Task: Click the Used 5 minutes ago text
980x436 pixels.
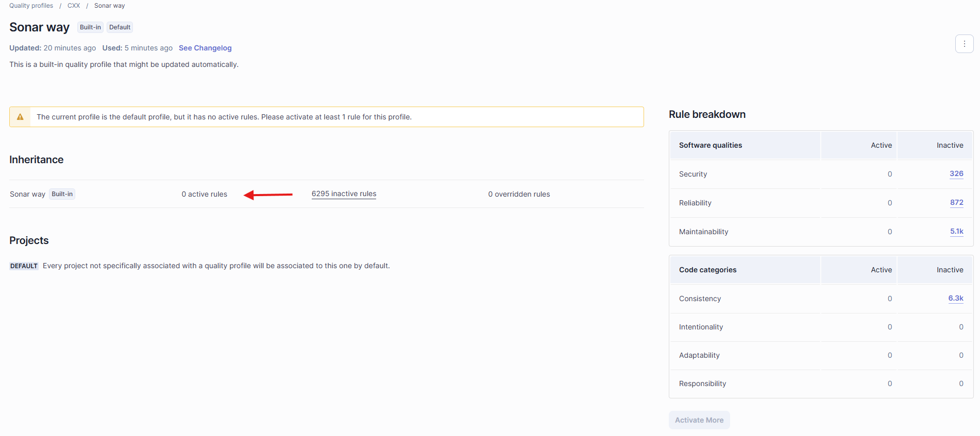Action: point(138,48)
